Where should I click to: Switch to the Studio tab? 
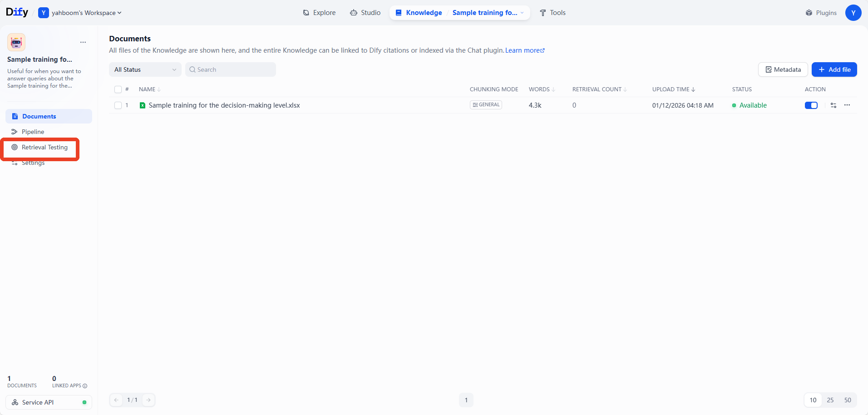click(x=365, y=13)
